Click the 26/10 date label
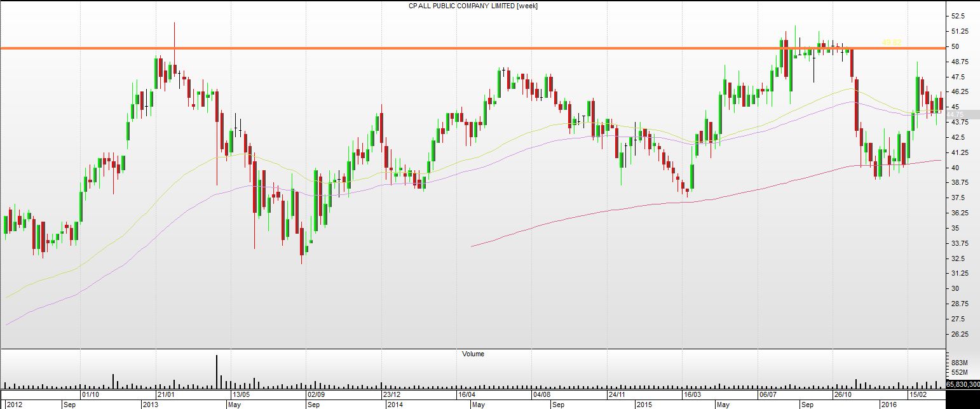The height and width of the screenshot is (409, 980). [842, 394]
